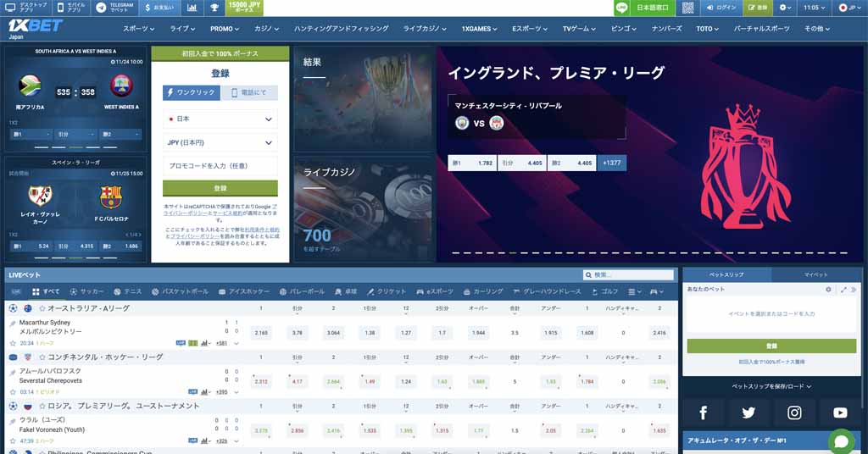Expand ベットスリップを保存/ロード dropdown
Viewport: 868px width, 454px height.
771,386
